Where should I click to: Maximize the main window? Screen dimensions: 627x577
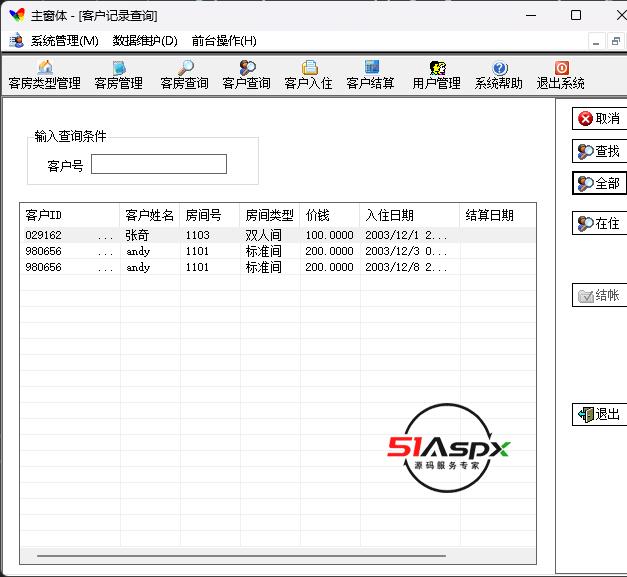point(576,15)
